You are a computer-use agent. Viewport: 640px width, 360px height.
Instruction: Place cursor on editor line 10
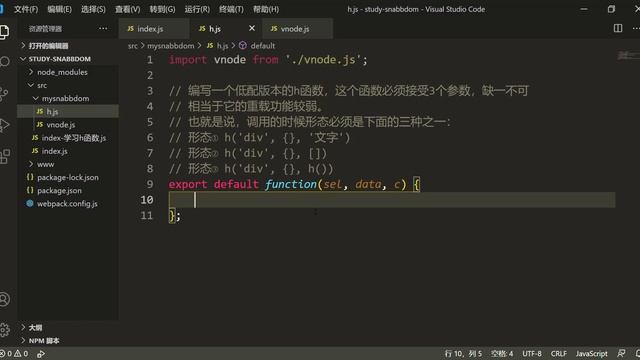click(x=392, y=200)
